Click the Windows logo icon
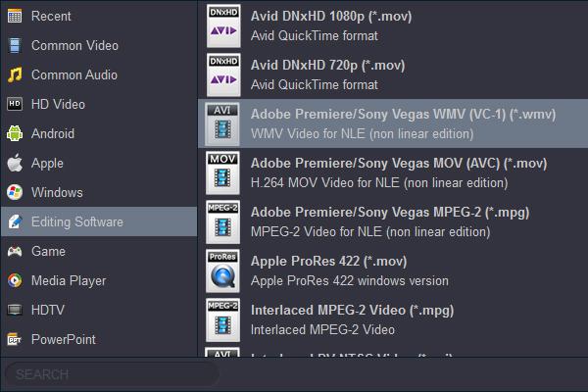588x392 pixels. point(15,192)
